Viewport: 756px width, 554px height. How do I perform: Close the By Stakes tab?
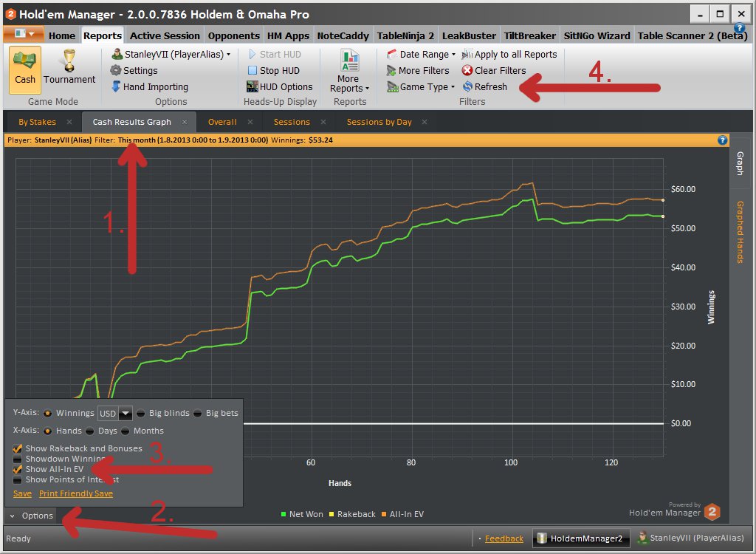69,122
